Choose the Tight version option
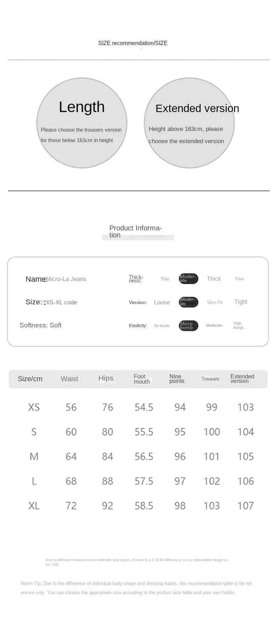 [x=241, y=302]
